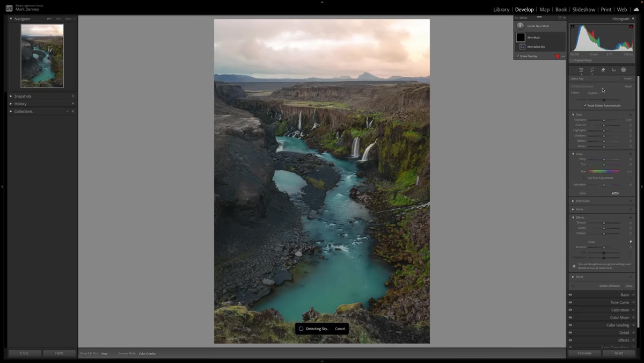This screenshot has height=363, width=644.
Task: Switch to the Book module
Action: [x=561, y=10]
